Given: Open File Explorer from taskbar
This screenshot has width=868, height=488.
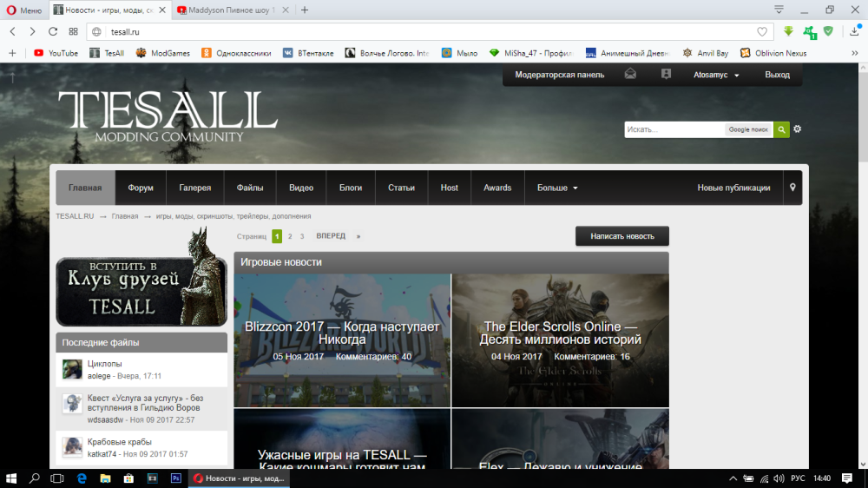Looking at the screenshot, I should tap(105, 478).
